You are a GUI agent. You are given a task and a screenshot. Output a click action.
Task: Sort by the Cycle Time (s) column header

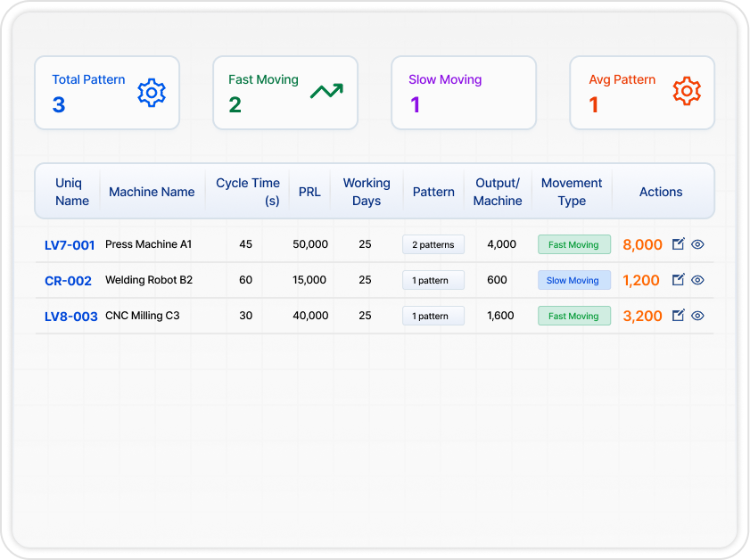(x=248, y=192)
